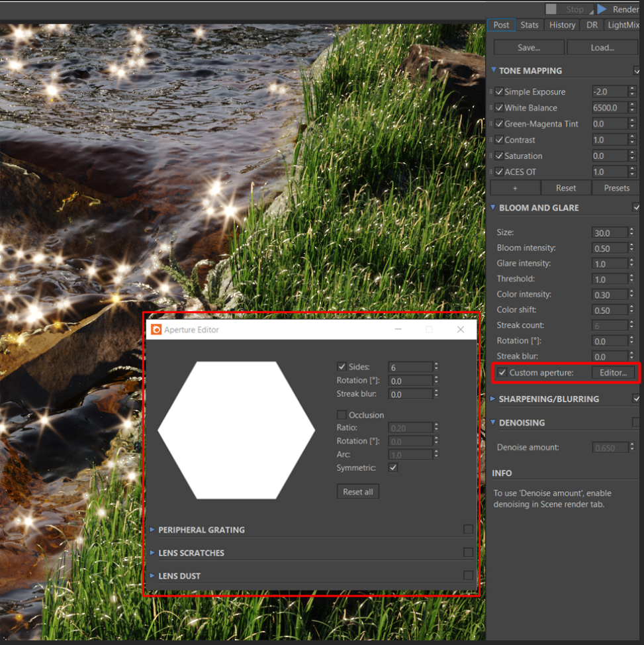
Task: Click the drag handle next to Contrast
Action: pyautogui.click(x=491, y=140)
